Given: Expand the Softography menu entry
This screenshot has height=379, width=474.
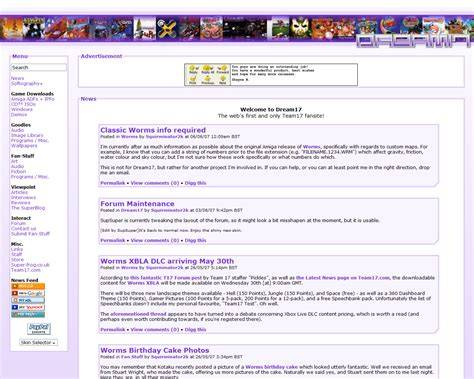Looking at the screenshot, I should tap(27, 84).
